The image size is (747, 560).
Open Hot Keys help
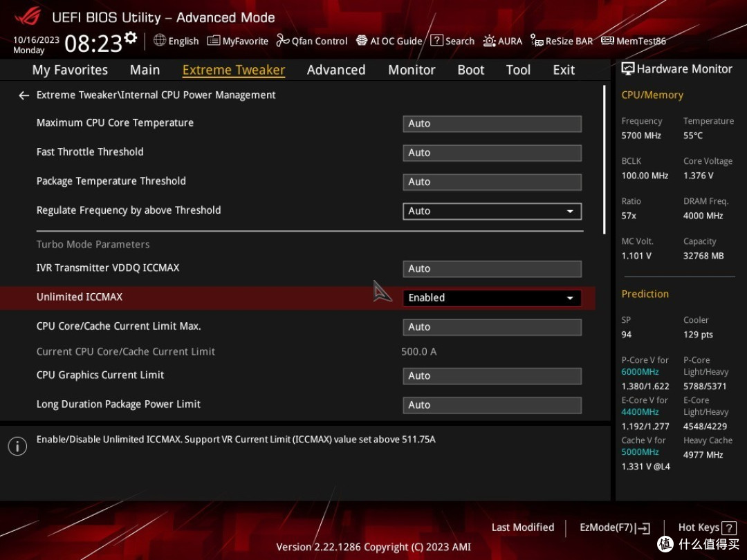pos(707,528)
